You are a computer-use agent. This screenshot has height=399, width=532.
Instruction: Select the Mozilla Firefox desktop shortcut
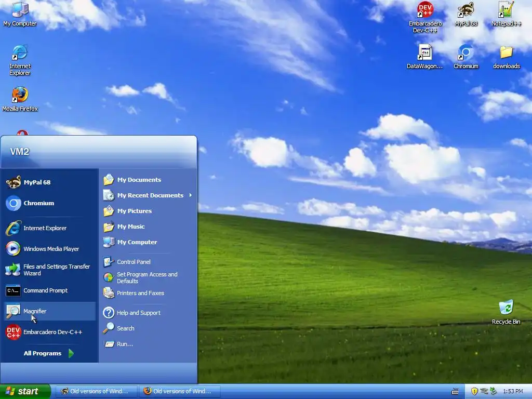tap(20, 99)
